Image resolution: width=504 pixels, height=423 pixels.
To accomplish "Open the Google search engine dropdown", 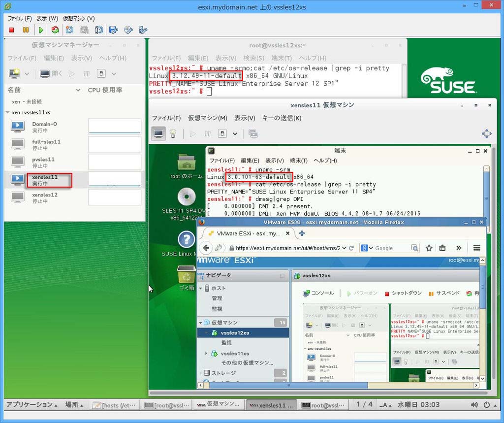I will [x=371, y=248].
